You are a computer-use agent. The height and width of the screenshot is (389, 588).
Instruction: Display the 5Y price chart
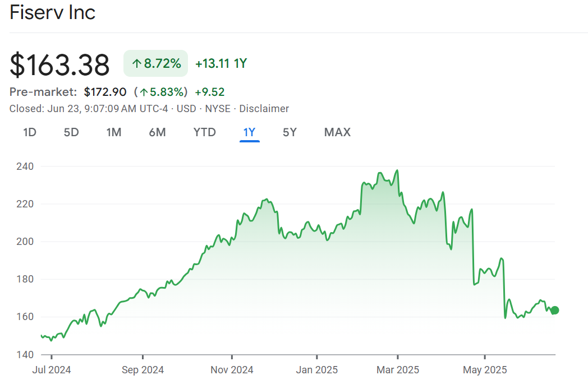[290, 132]
